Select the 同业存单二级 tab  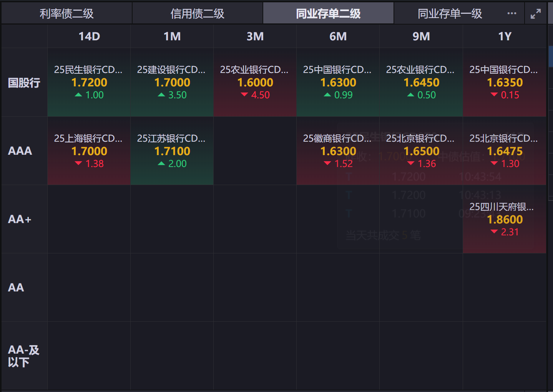point(328,14)
